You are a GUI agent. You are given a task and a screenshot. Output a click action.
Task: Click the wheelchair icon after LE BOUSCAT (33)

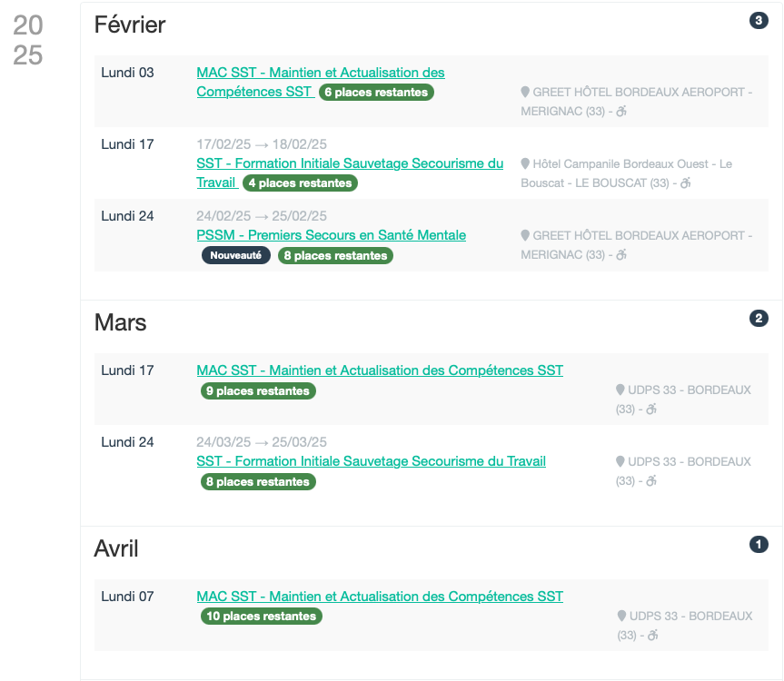(686, 183)
